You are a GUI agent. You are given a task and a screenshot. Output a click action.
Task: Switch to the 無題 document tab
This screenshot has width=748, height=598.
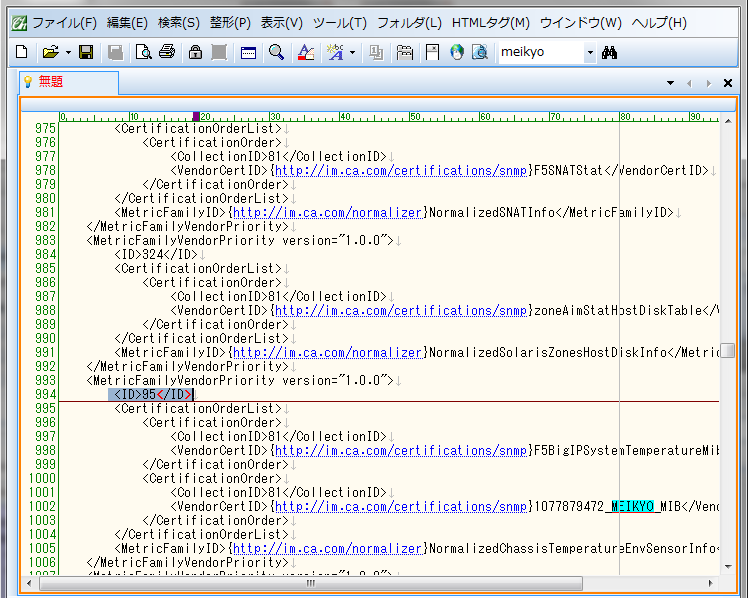click(50, 82)
